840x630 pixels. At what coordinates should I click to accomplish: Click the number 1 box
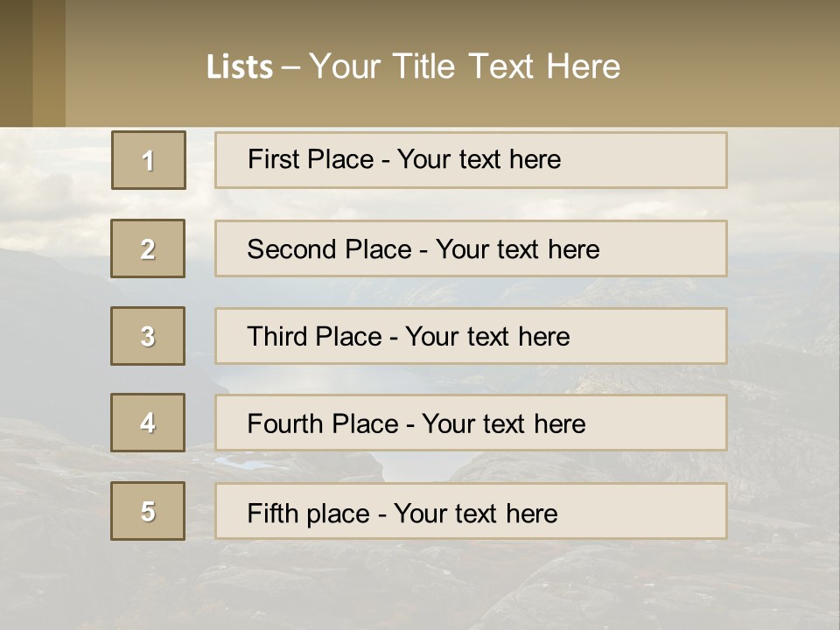[x=149, y=160]
